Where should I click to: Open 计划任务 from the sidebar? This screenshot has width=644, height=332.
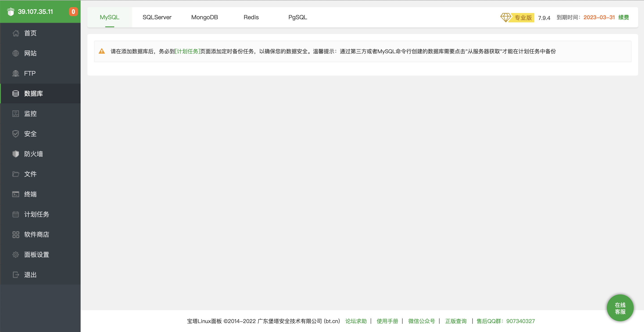(36, 214)
